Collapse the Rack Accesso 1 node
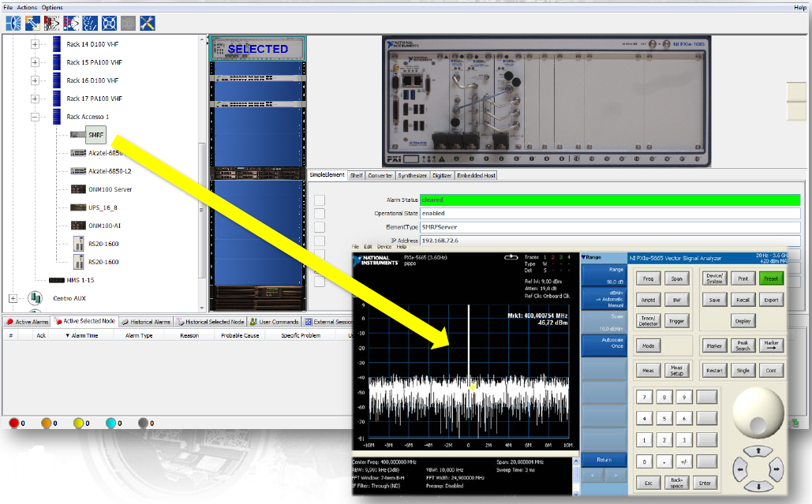 point(35,117)
